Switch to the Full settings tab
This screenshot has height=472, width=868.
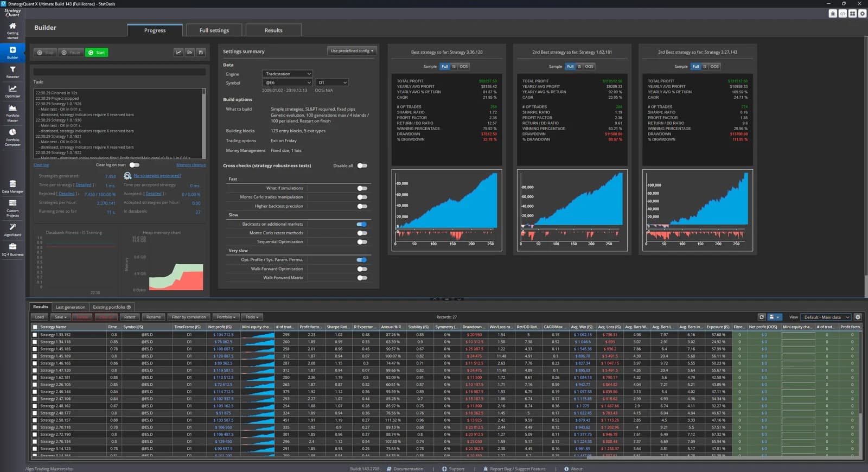tap(214, 30)
